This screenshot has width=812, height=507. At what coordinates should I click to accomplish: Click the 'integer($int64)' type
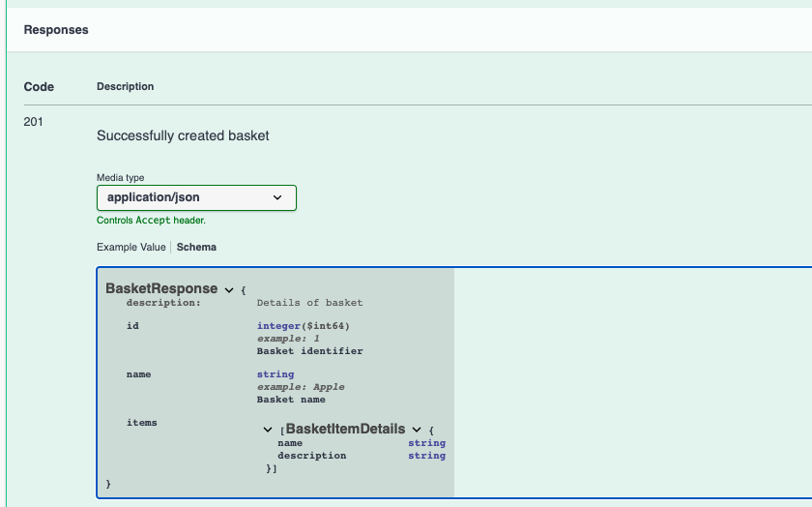tap(304, 326)
